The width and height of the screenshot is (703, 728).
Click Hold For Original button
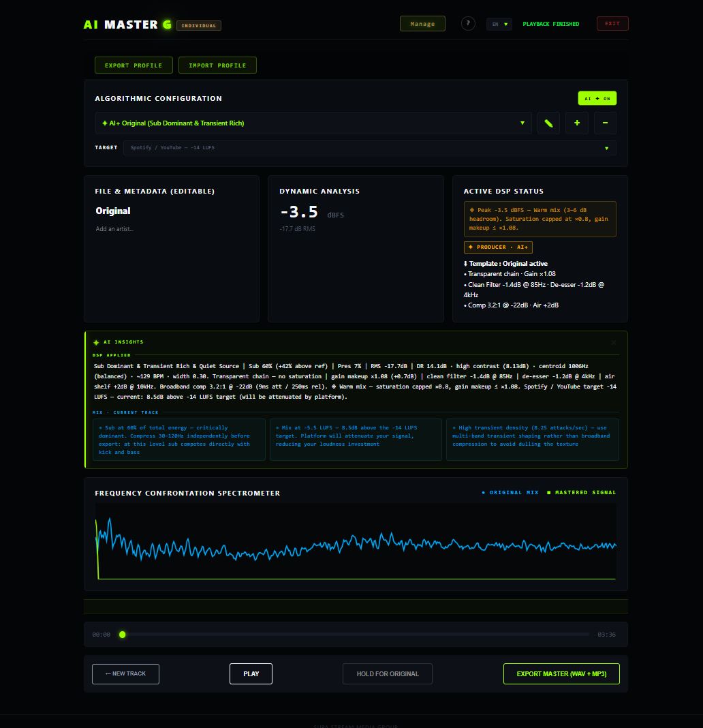(x=388, y=673)
